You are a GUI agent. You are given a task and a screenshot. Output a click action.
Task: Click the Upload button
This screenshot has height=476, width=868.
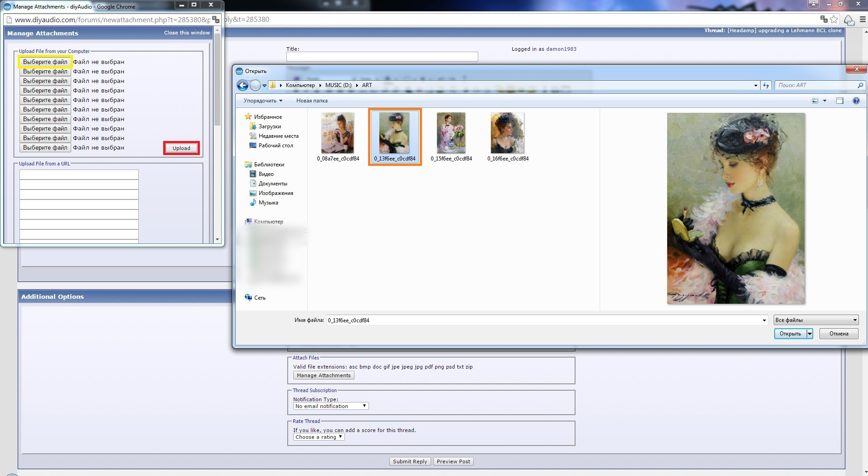click(x=181, y=148)
